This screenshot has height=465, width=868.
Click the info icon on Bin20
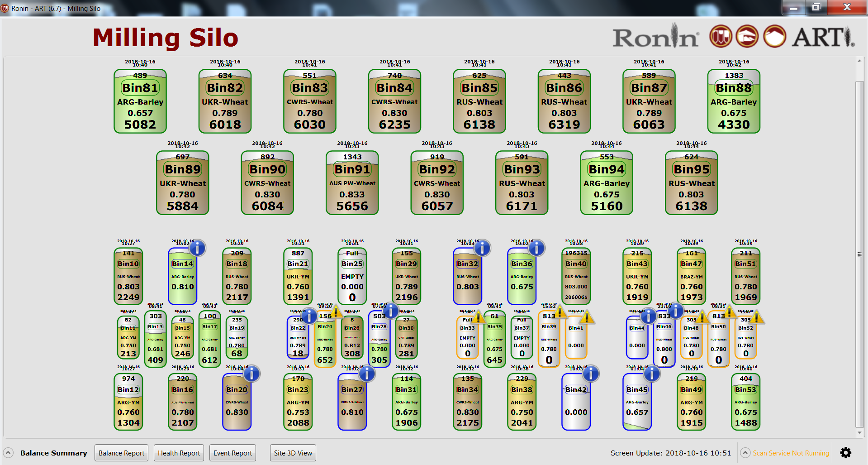251,374
